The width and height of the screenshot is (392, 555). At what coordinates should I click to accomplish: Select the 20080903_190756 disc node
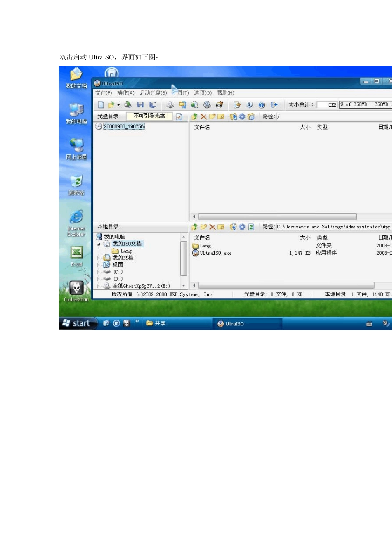tap(124, 126)
